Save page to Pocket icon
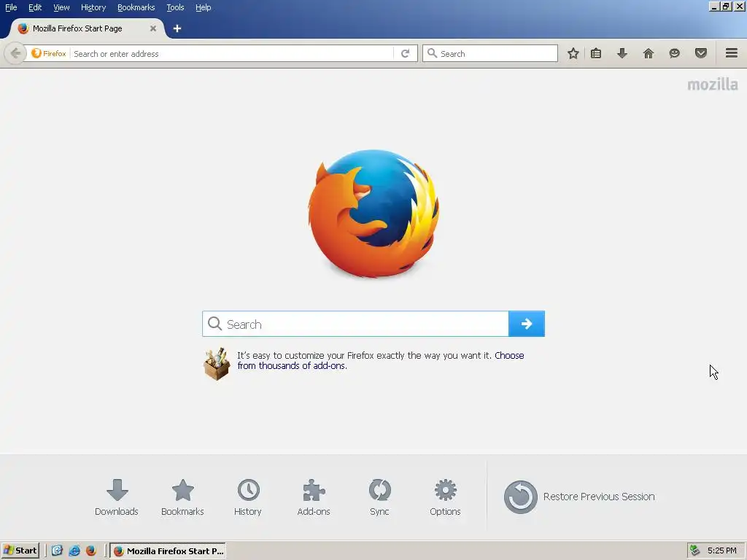The width and height of the screenshot is (747, 560). tap(701, 53)
